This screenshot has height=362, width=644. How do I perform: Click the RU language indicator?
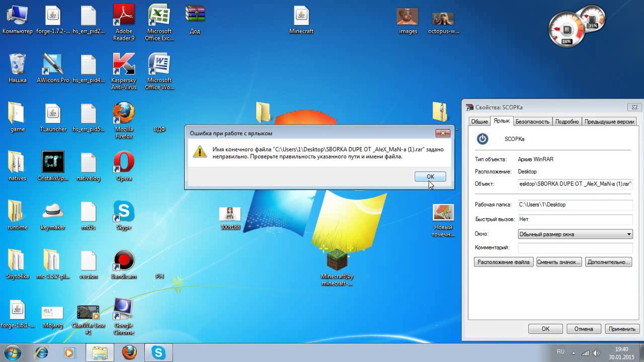coord(560,351)
